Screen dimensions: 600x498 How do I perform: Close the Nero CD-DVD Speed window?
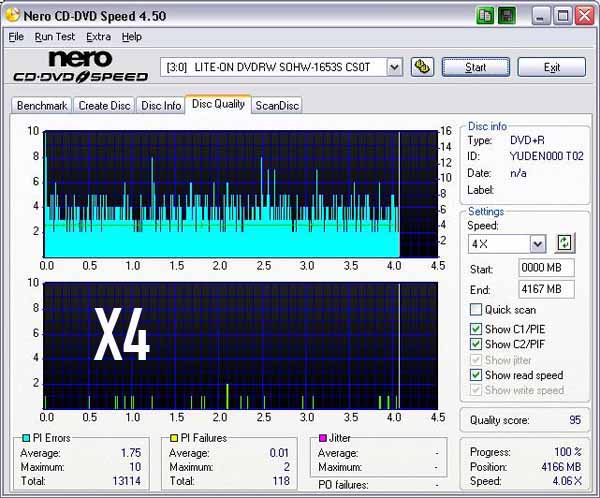(x=584, y=16)
